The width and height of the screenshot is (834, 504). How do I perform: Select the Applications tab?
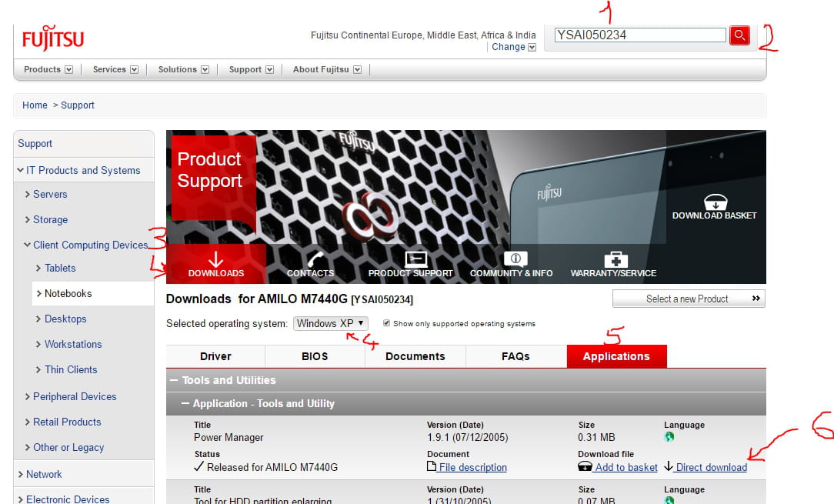616,356
